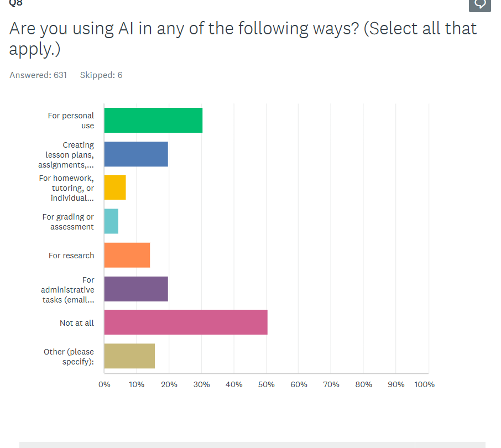
Task: Select the 'Skipped: 6' count
Action: [x=101, y=75]
